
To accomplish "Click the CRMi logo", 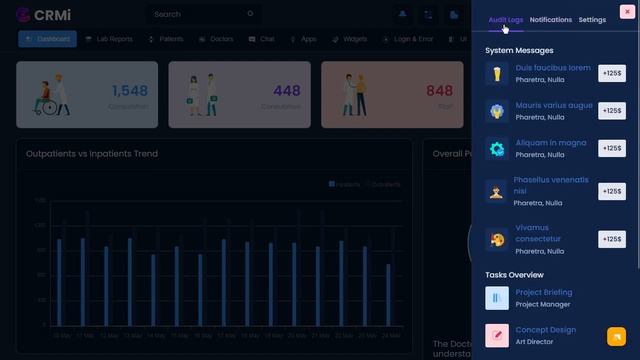I will [43, 15].
